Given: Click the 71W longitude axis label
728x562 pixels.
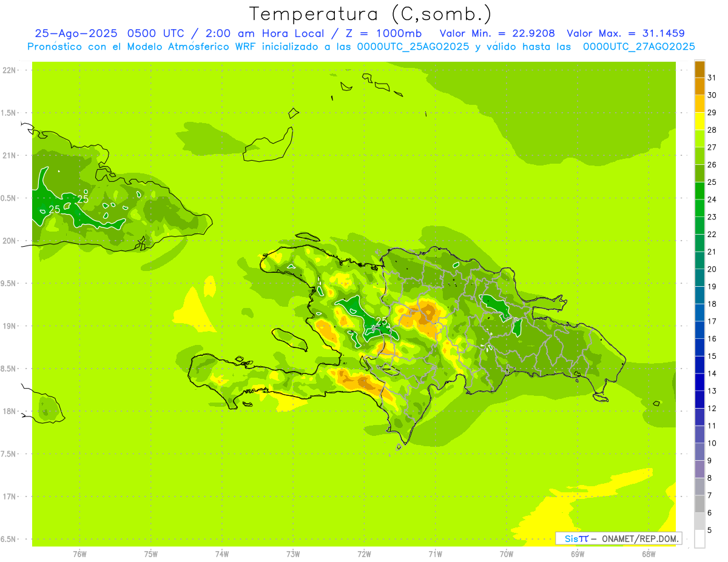Looking at the screenshot, I should [435, 554].
